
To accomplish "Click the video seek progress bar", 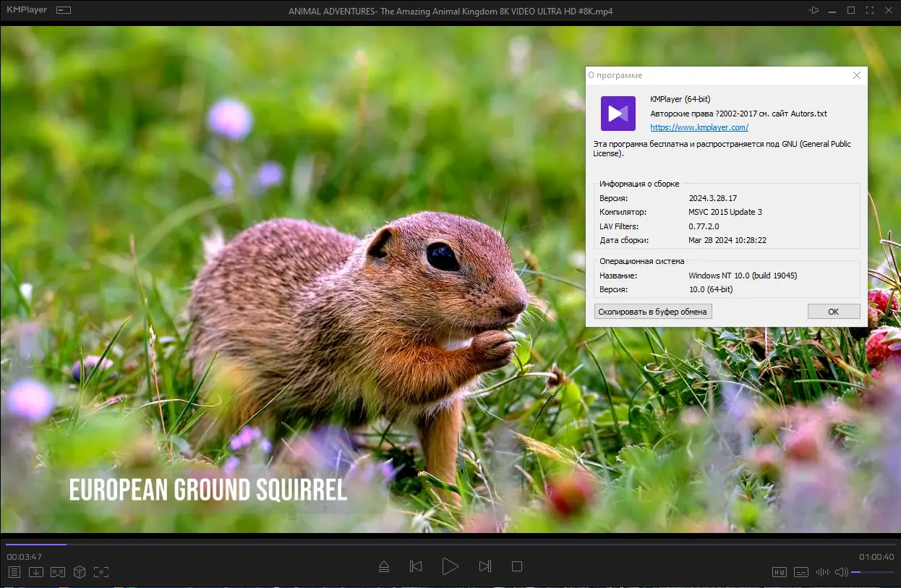I will (450, 544).
